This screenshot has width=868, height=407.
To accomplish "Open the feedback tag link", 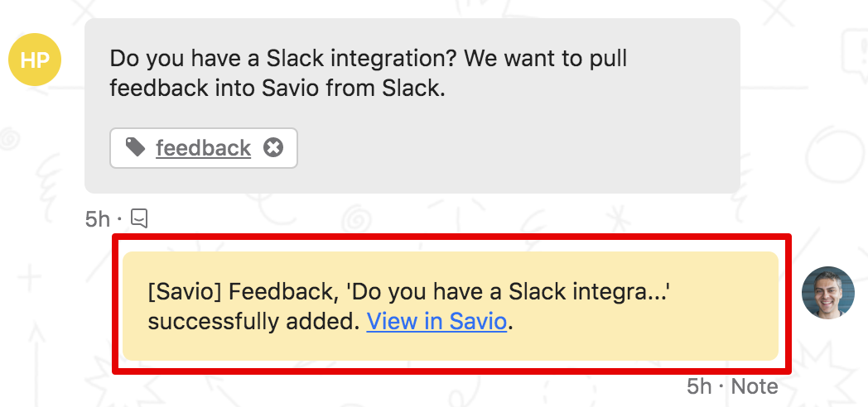I will 203,147.
